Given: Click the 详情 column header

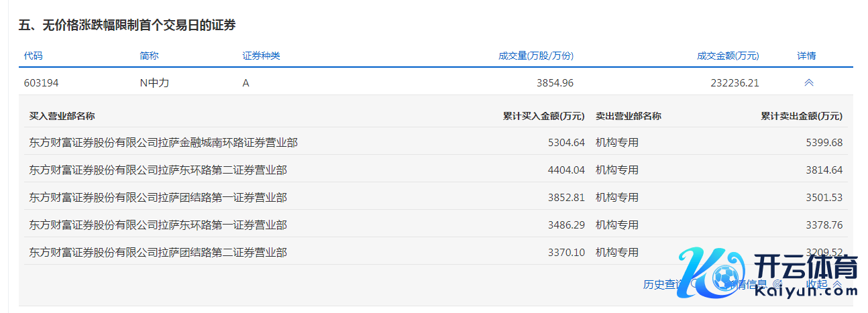Looking at the screenshot, I should coord(806,56).
